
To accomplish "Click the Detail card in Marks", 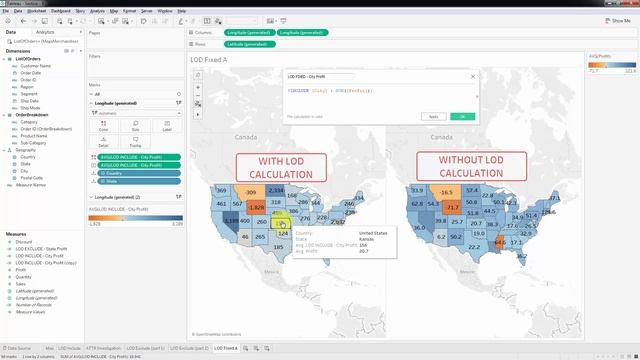I will [x=103, y=142].
